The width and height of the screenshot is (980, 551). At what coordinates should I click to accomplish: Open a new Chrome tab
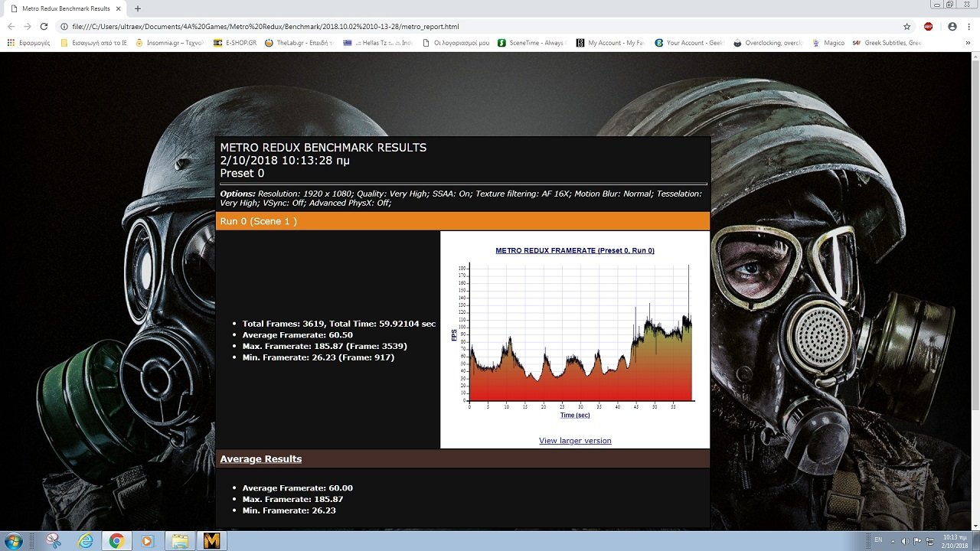[138, 8]
